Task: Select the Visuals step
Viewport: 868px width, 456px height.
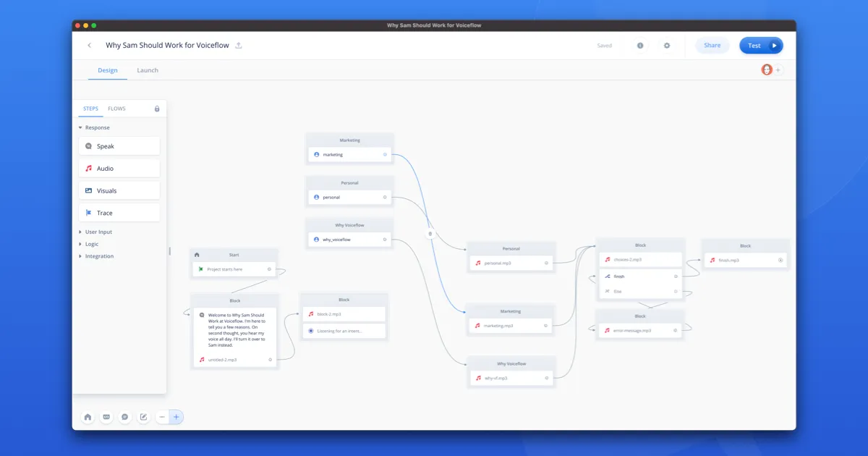Action: tap(119, 191)
